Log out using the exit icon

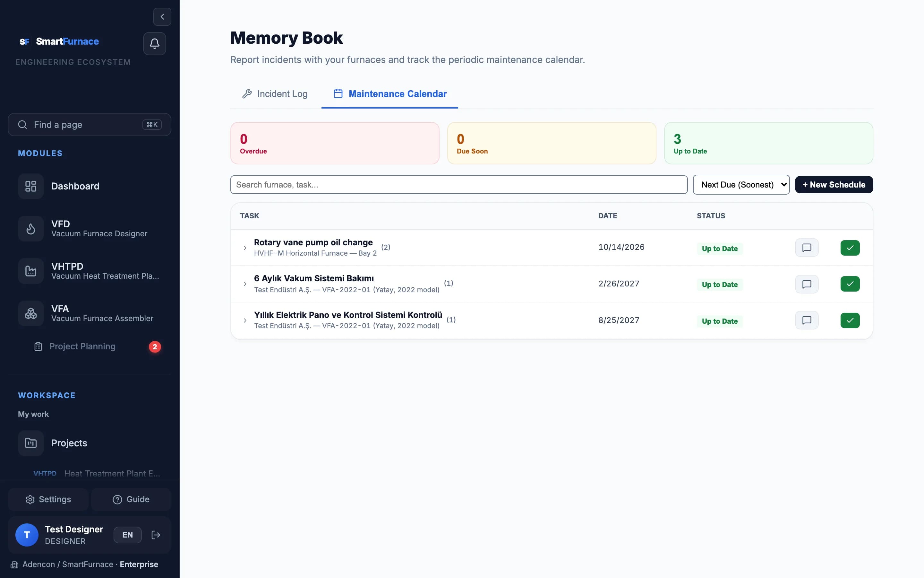tap(156, 535)
